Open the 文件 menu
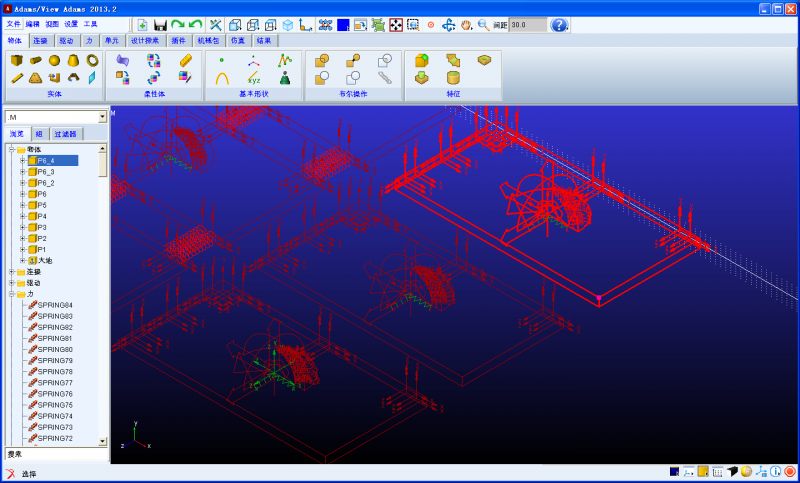 click(x=13, y=24)
